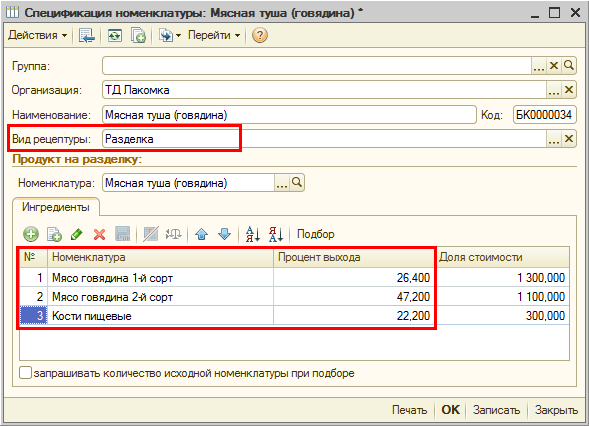The height and width of the screenshot is (426, 589).
Task: Open Вид рецептуры selection ellipsis button
Action: [554, 139]
